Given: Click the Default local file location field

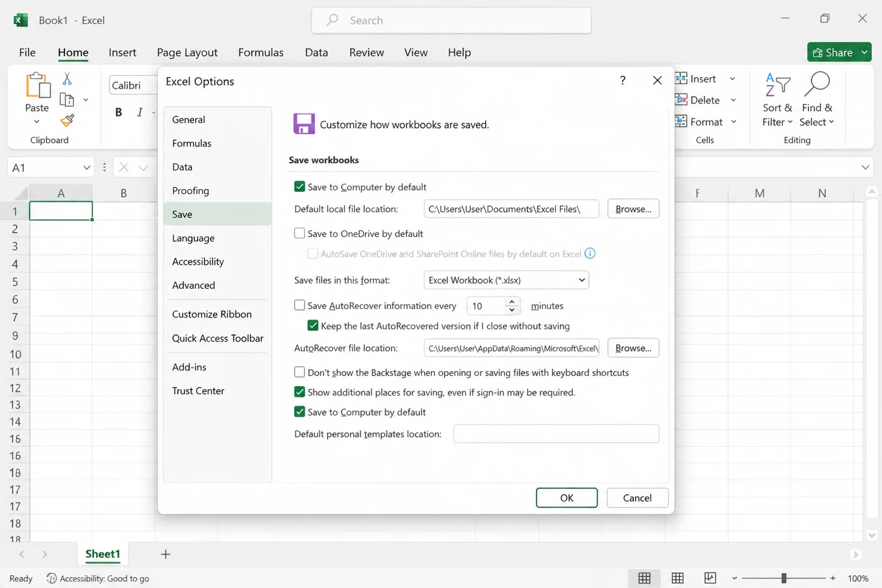Looking at the screenshot, I should point(511,209).
